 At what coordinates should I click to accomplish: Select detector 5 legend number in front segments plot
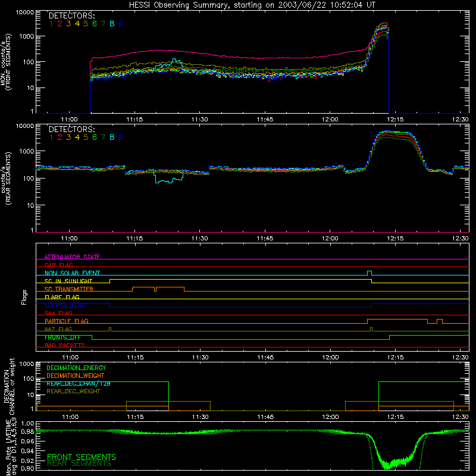86,24
